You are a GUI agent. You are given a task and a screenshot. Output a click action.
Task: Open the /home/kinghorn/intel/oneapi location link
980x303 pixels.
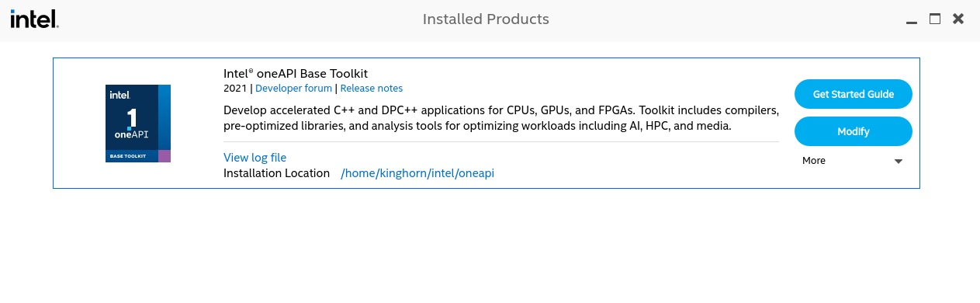(x=417, y=173)
